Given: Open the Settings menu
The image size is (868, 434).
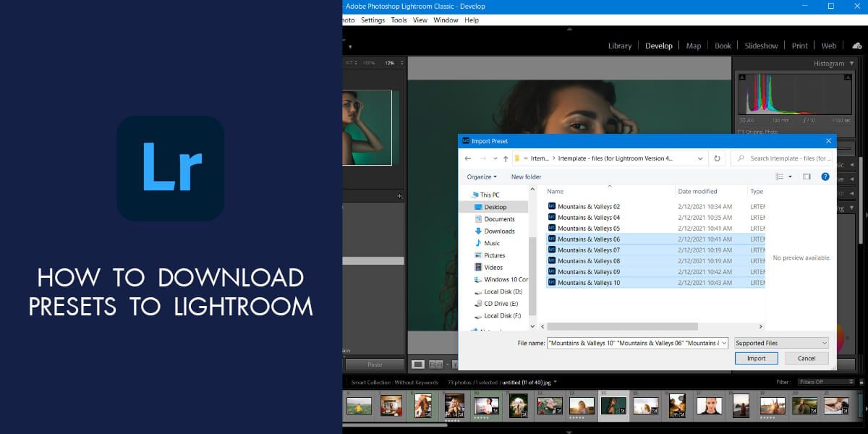Looking at the screenshot, I should tap(373, 20).
